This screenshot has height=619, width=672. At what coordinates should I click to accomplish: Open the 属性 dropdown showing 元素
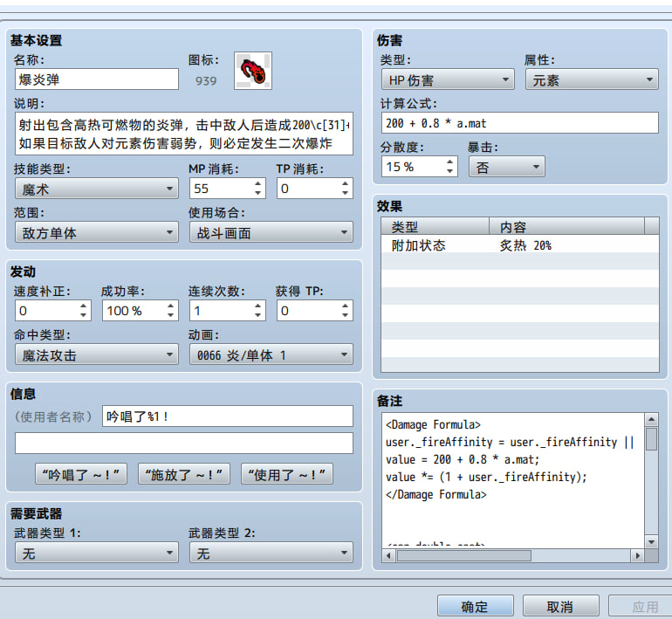(x=592, y=79)
